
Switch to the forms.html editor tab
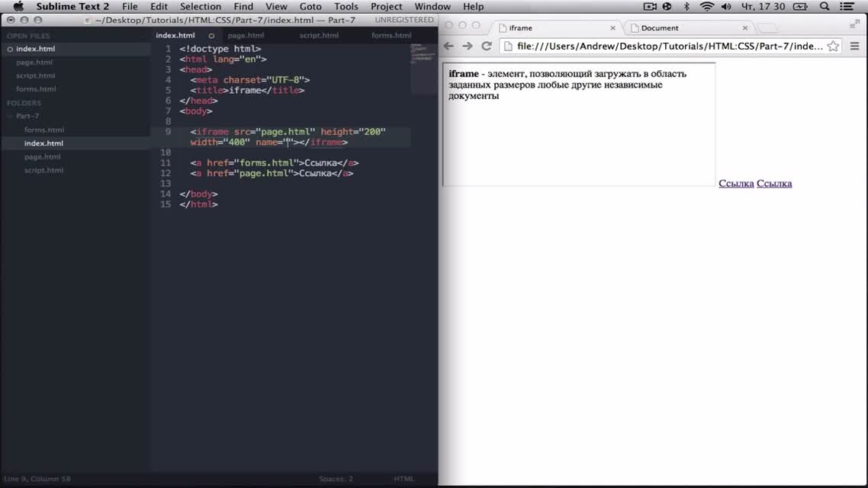pyautogui.click(x=391, y=35)
